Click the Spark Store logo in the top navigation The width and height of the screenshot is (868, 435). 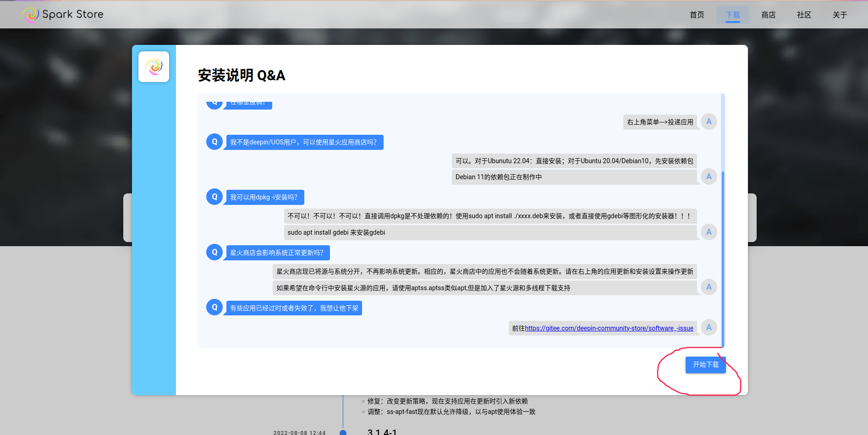[x=63, y=14]
